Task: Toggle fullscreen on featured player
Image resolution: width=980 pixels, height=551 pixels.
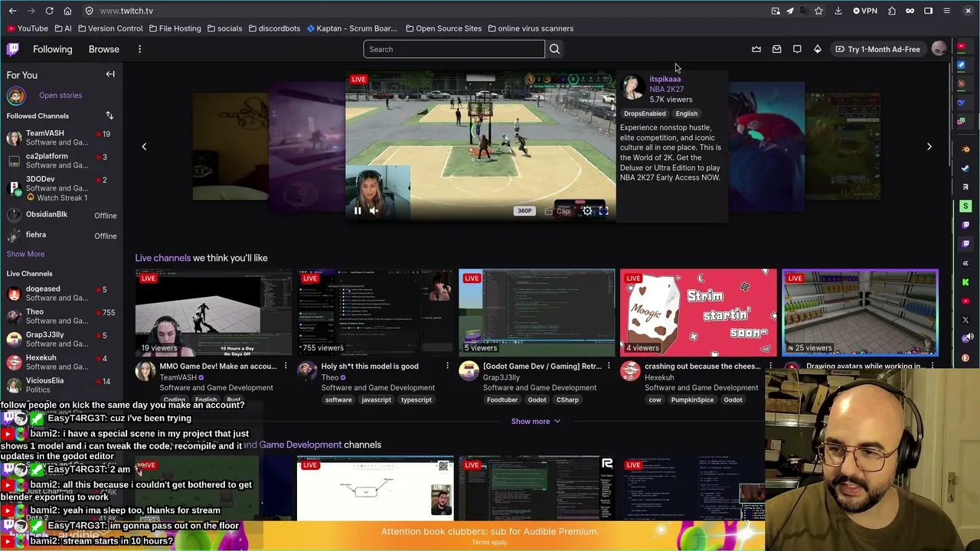Action: [x=604, y=210]
